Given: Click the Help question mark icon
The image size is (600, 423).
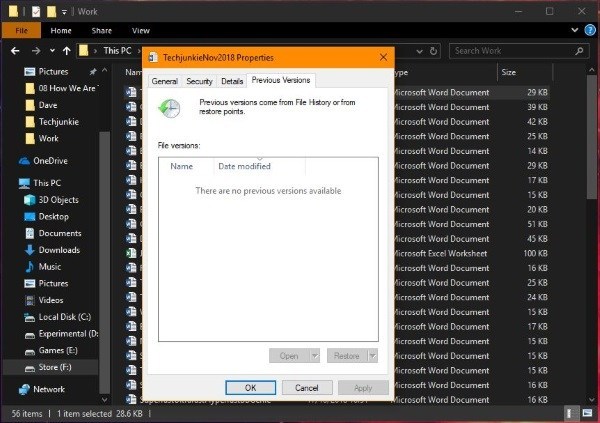Looking at the screenshot, I should [x=590, y=30].
